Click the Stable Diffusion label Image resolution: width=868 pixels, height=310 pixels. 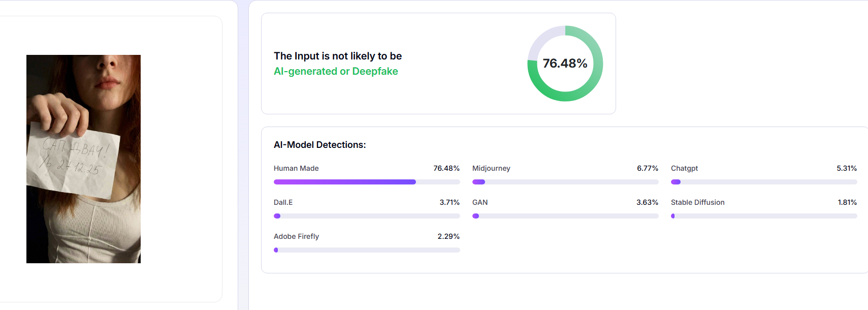[x=697, y=202]
